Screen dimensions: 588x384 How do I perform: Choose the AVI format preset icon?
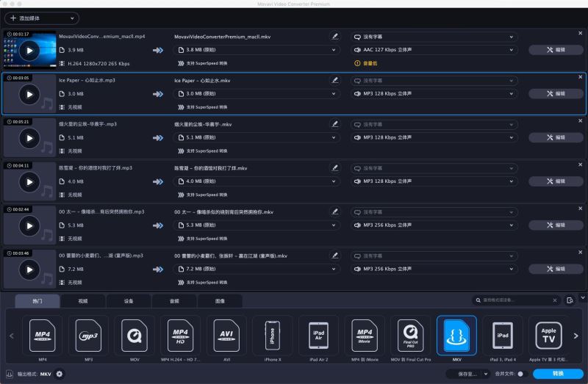point(226,336)
